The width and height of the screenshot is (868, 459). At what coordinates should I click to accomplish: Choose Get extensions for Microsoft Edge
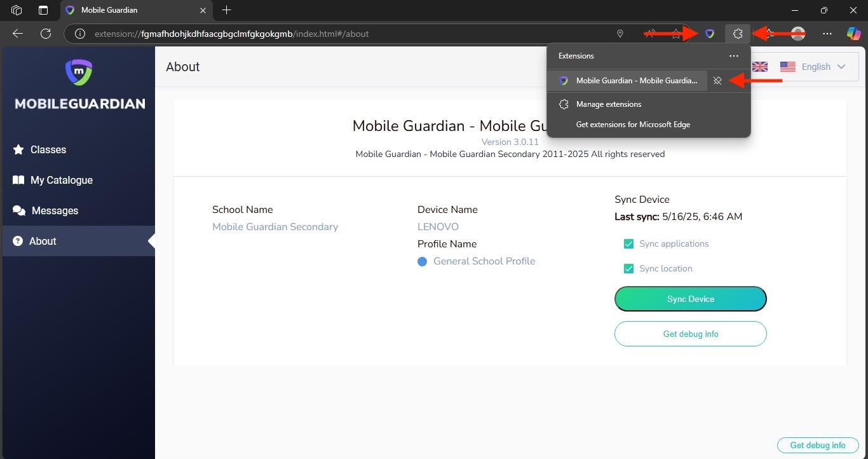click(632, 125)
